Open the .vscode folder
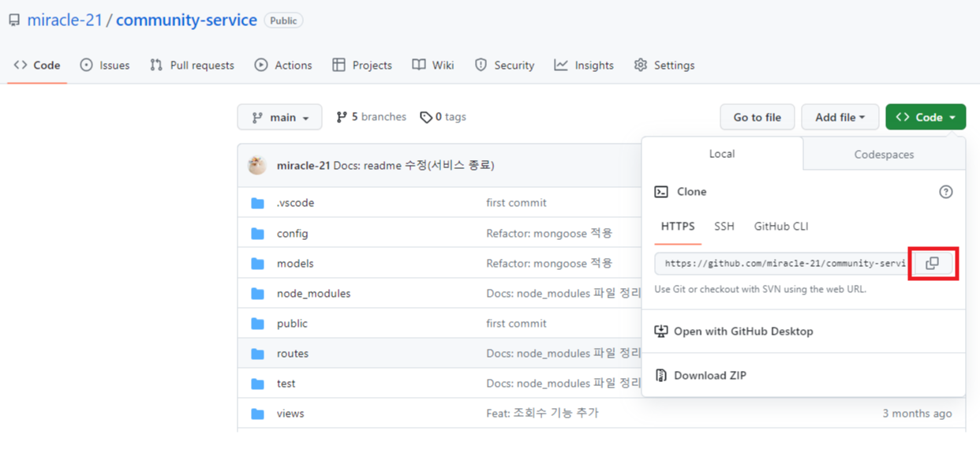980x457 pixels. tap(295, 203)
